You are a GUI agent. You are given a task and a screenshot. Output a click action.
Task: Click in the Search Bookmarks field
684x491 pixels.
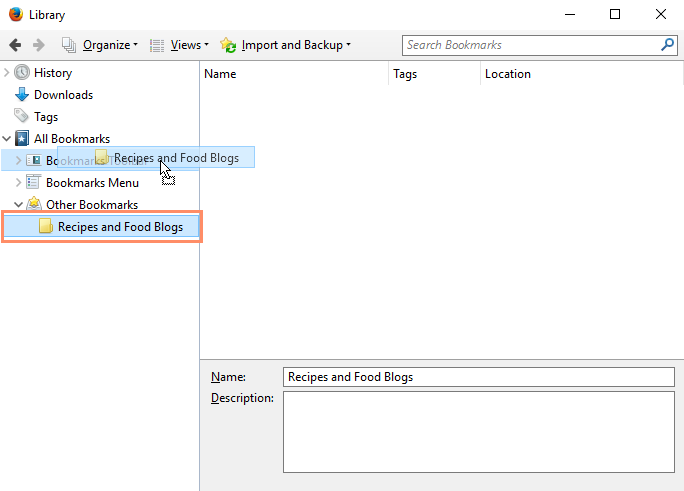coord(530,45)
